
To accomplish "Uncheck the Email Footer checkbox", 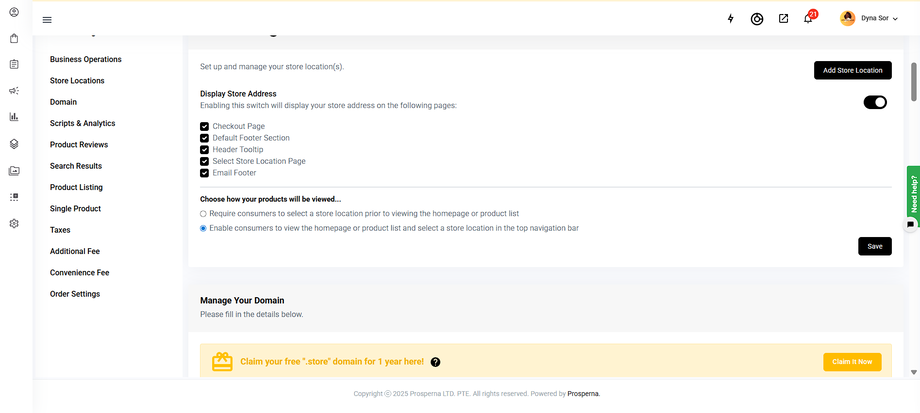I will tap(205, 173).
